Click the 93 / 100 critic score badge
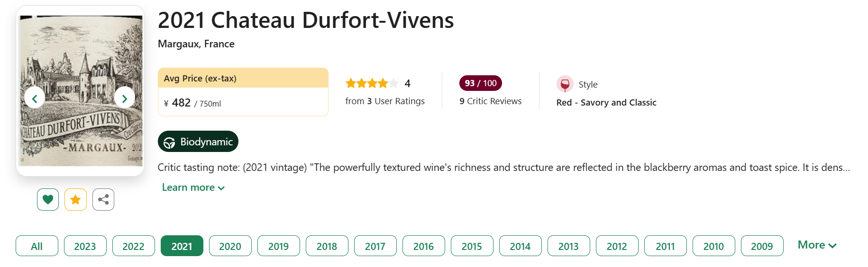868x267 pixels. pyautogui.click(x=481, y=83)
